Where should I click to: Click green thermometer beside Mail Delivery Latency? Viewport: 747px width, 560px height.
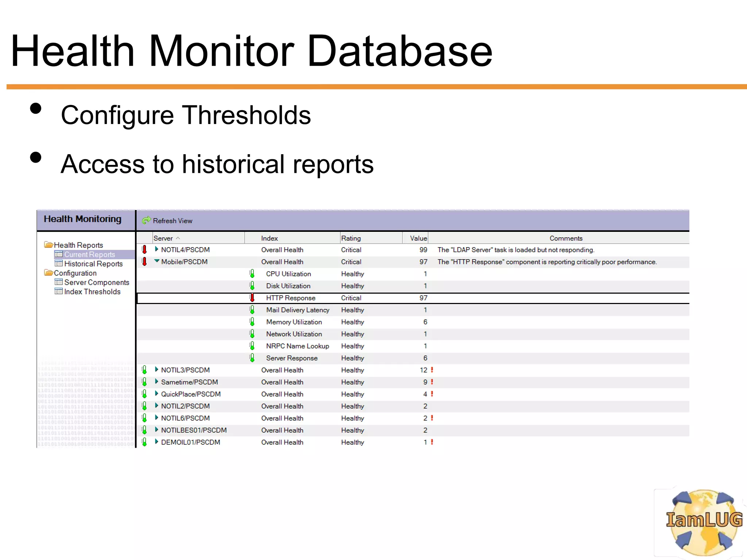click(x=252, y=310)
